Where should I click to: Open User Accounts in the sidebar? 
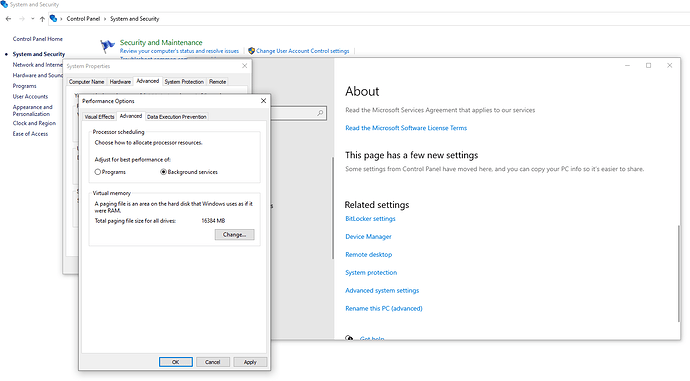(30, 96)
